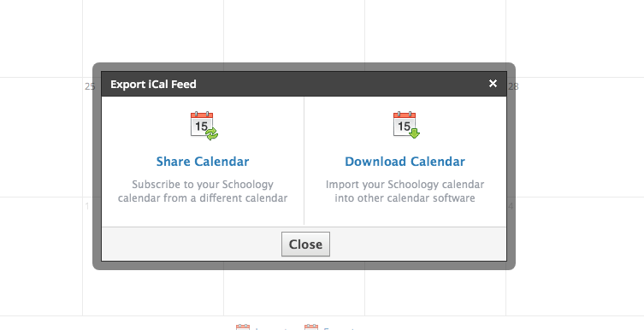Click the Export iCal Feed title bar
Image resolution: width=644 pixels, height=330 pixels.
(x=304, y=84)
